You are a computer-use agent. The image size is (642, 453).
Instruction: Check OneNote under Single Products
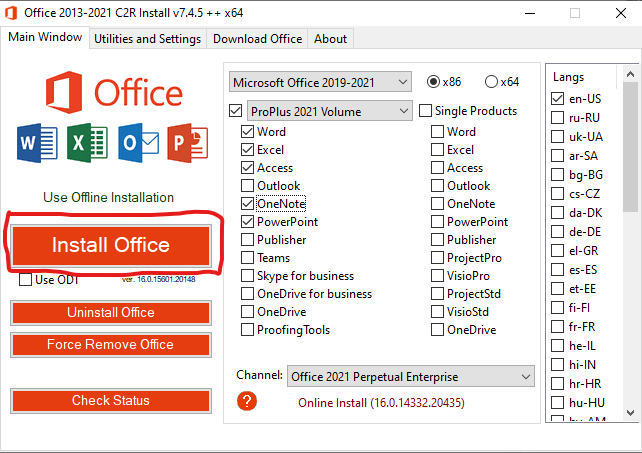(x=437, y=204)
